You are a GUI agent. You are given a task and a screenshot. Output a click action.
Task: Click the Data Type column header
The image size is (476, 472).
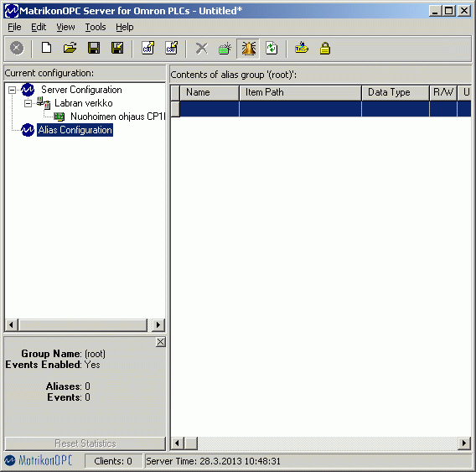click(396, 92)
